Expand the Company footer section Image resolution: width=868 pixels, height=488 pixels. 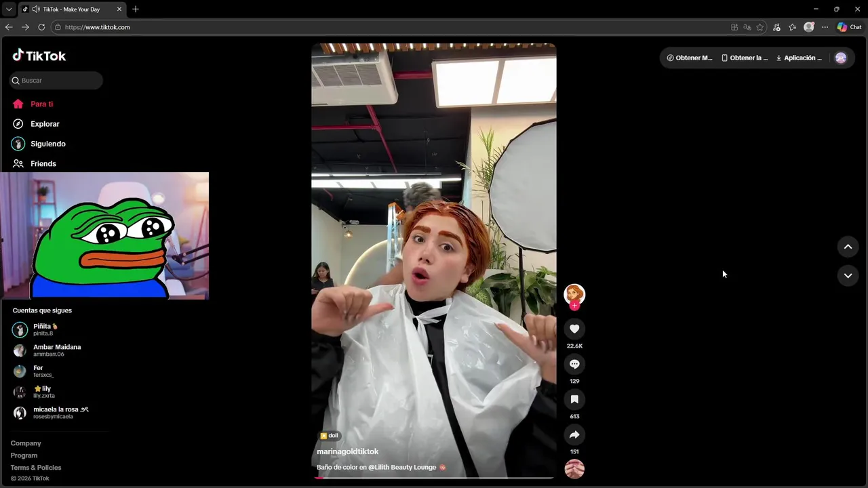(x=26, y=443)
